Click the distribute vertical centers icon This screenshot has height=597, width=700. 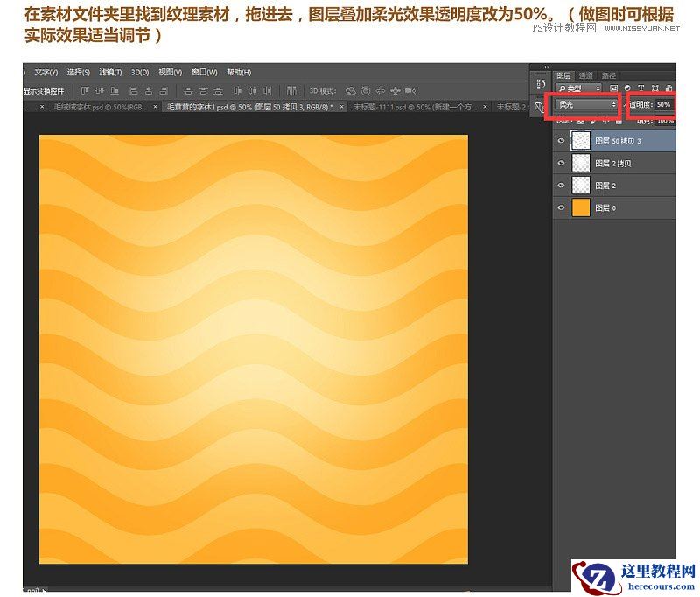tap(204, 91)
